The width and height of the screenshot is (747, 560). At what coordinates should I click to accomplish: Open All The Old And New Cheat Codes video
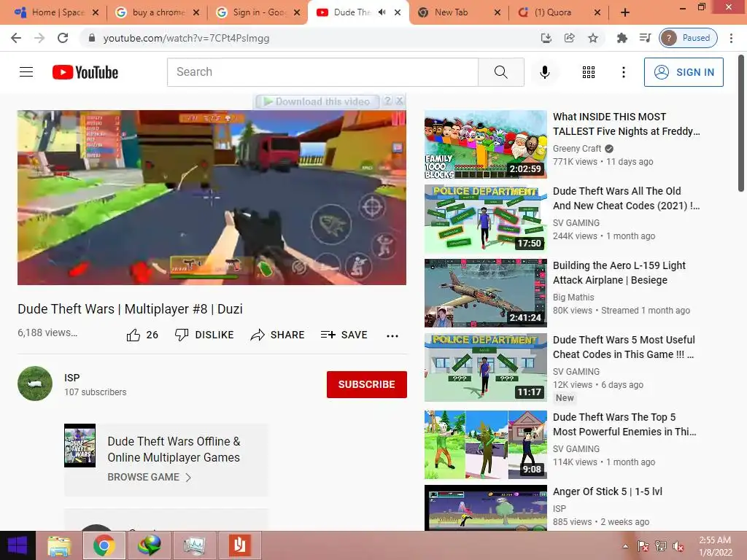626,198
